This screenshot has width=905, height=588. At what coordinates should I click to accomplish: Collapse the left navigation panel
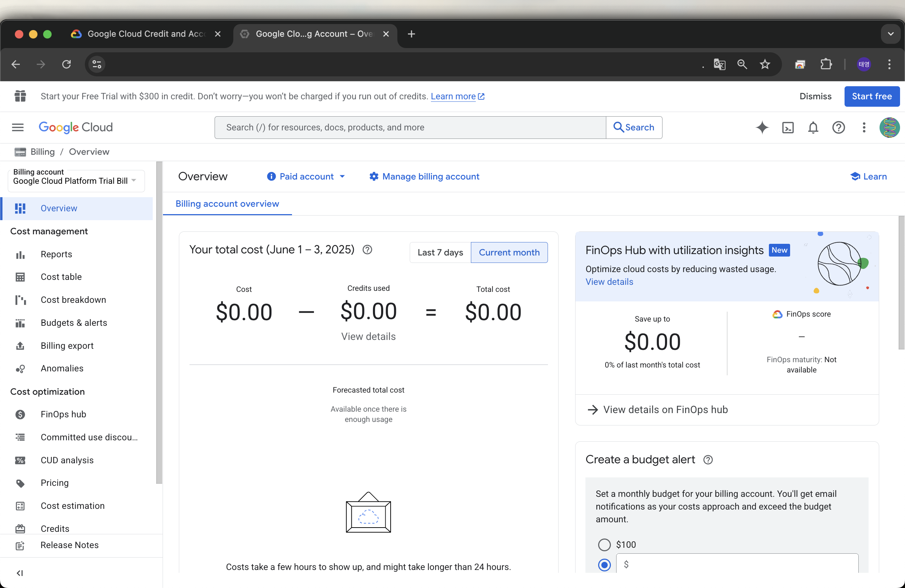click(x=20, y=573)
